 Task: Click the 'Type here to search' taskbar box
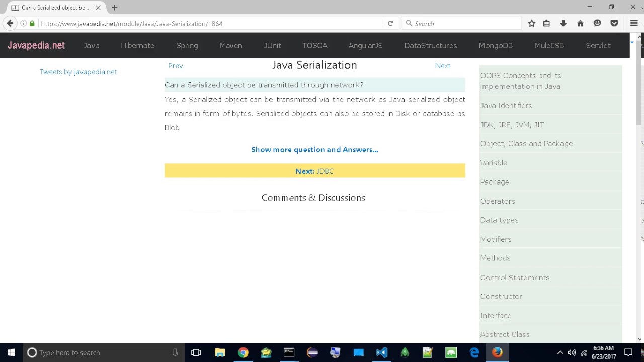pyautogui.click(x=103, y=352)
